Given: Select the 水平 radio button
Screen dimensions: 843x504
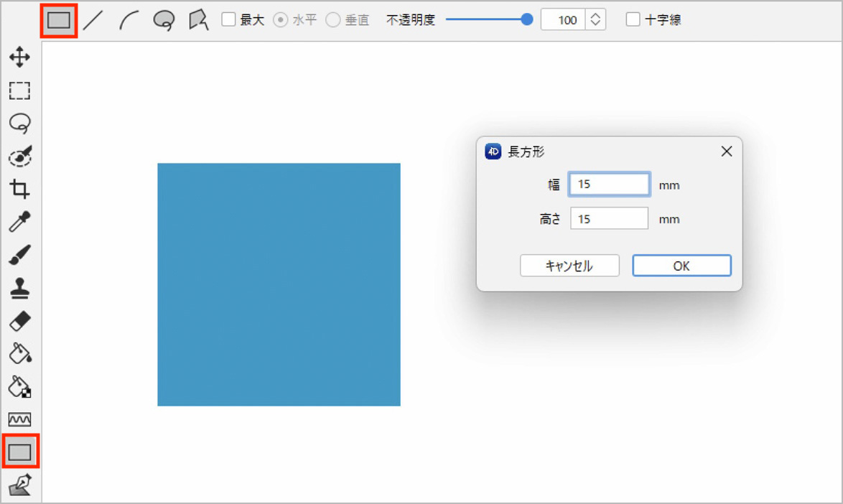Looking at the screenshot, I should click(x=280, y=20).
